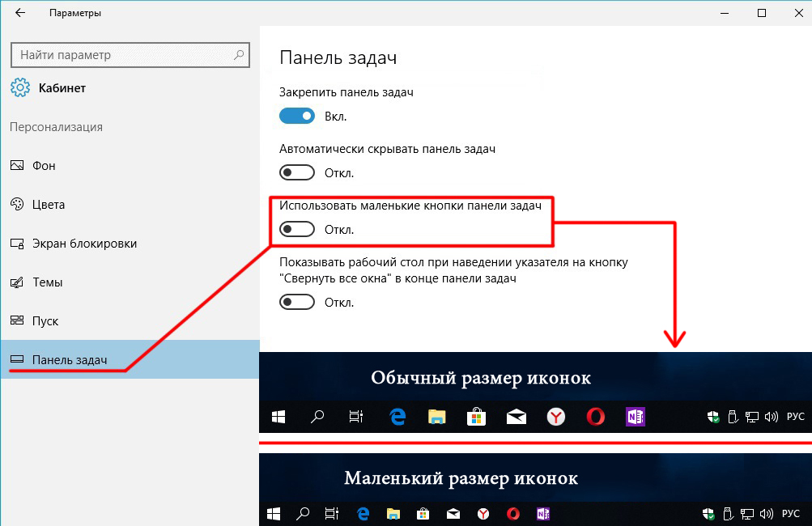
Task: Click the back arrow in the title bar
Action: pyautogui.click(x=20, y=13)
